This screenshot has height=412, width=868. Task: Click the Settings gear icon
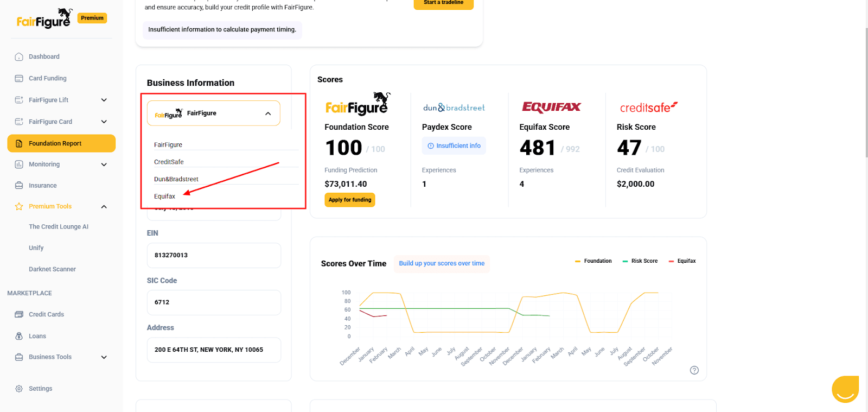point(19,389)
